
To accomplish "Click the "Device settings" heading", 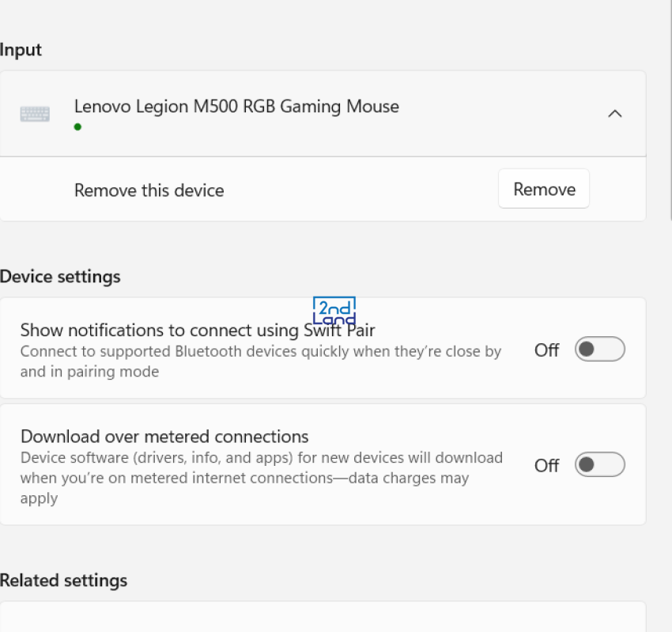I will [x=60, y=277].
